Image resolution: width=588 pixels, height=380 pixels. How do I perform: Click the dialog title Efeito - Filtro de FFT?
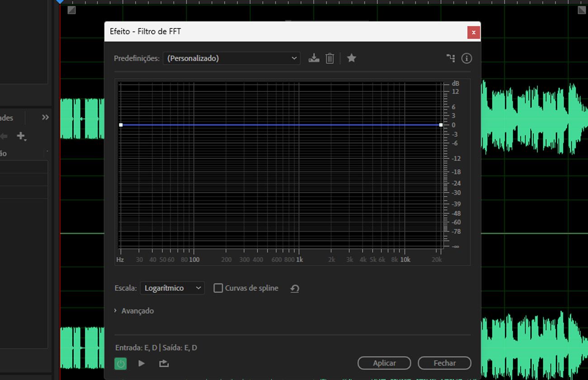[145, 32]
